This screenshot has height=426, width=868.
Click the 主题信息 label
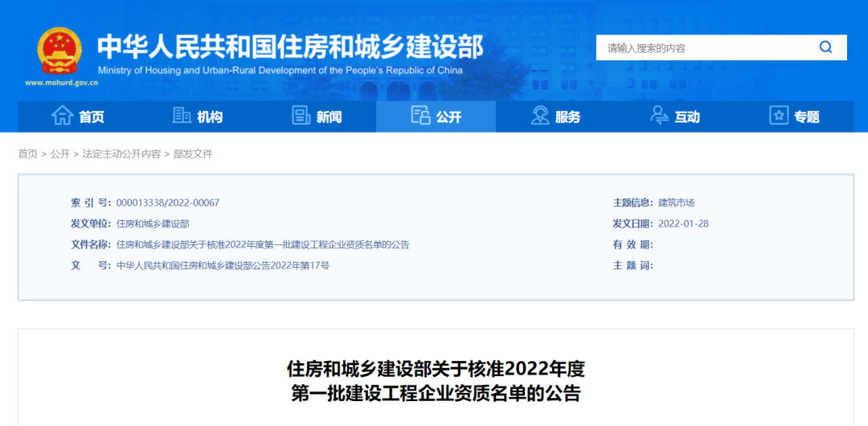click(x=633, y=203)
